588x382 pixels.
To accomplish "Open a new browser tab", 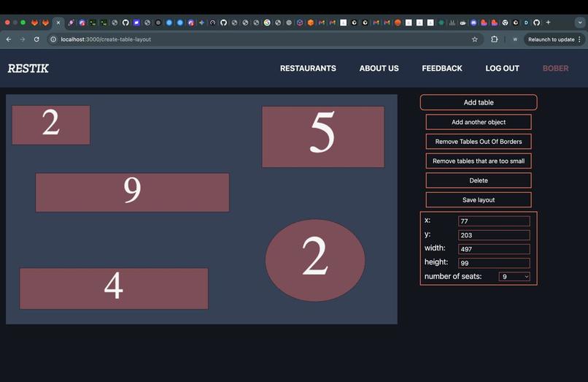I will point(549,23).
